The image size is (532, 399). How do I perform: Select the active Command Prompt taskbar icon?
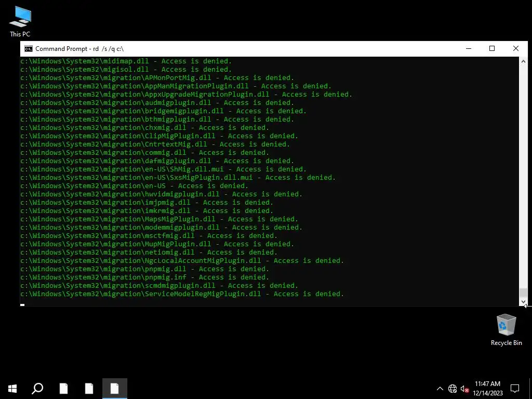click(x=115, y=389)
